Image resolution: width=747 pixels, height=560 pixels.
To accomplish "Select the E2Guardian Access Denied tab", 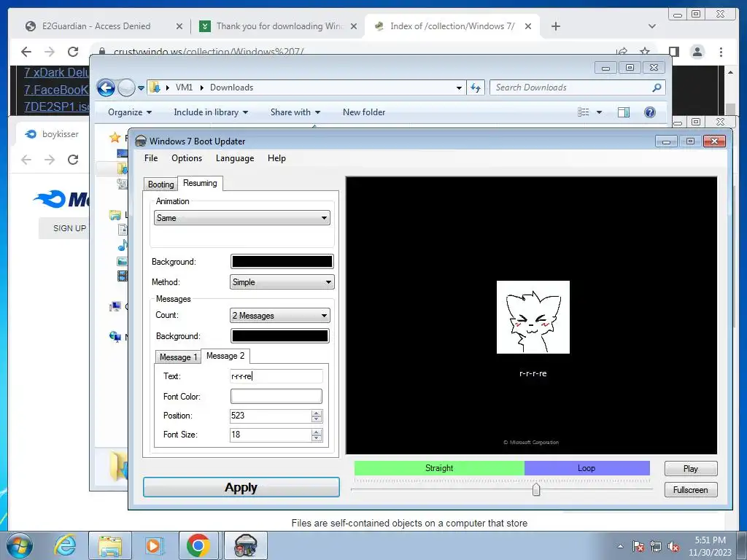I will [104, 26].
